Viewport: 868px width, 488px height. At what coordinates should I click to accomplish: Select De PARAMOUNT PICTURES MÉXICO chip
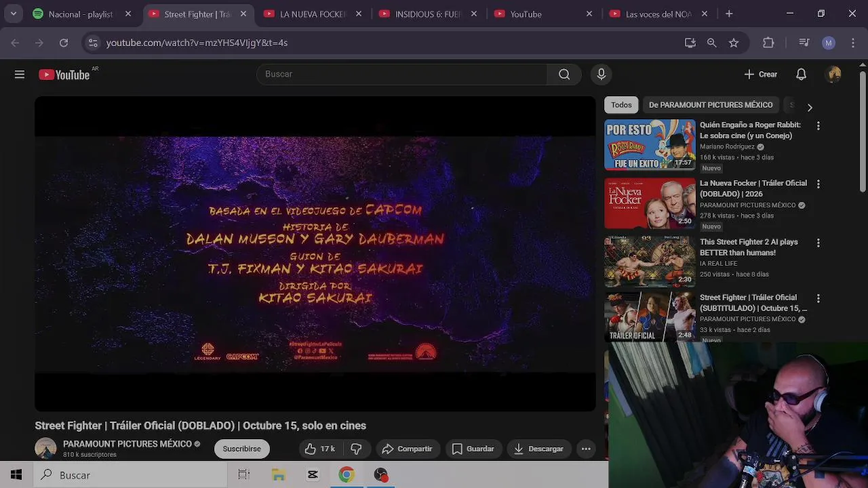click(711, 105)
